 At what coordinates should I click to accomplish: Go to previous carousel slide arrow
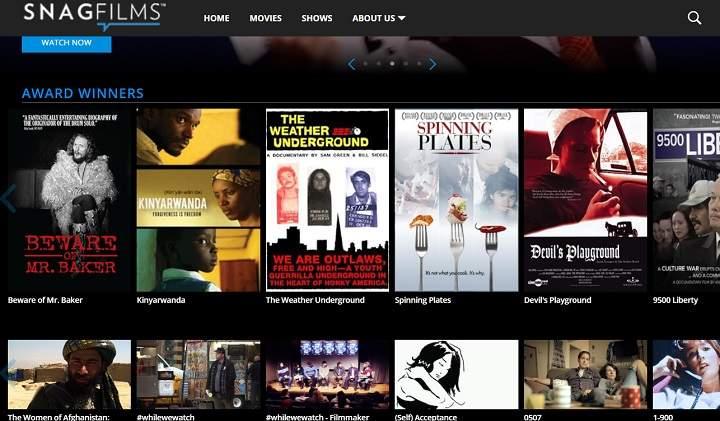point(351,64)
